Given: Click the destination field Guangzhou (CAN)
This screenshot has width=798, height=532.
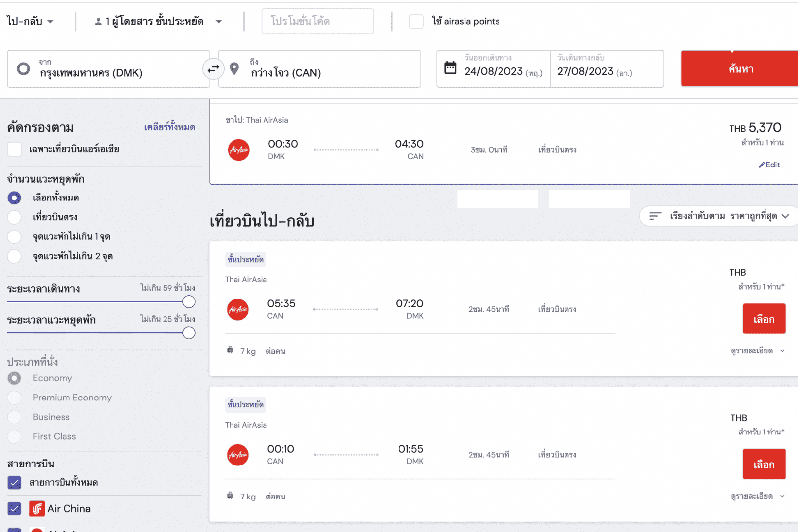Looking at the screenshot, I should tap(320, 69).
